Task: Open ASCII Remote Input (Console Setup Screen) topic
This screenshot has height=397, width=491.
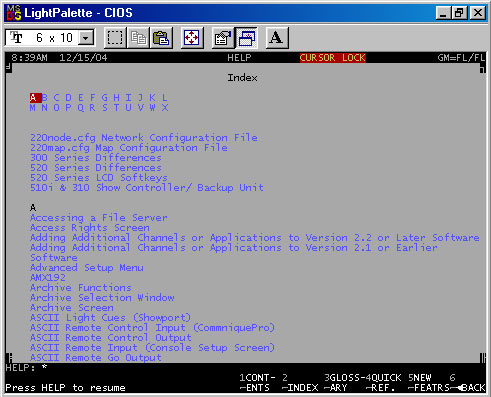Action: click(x=152, y=348)
